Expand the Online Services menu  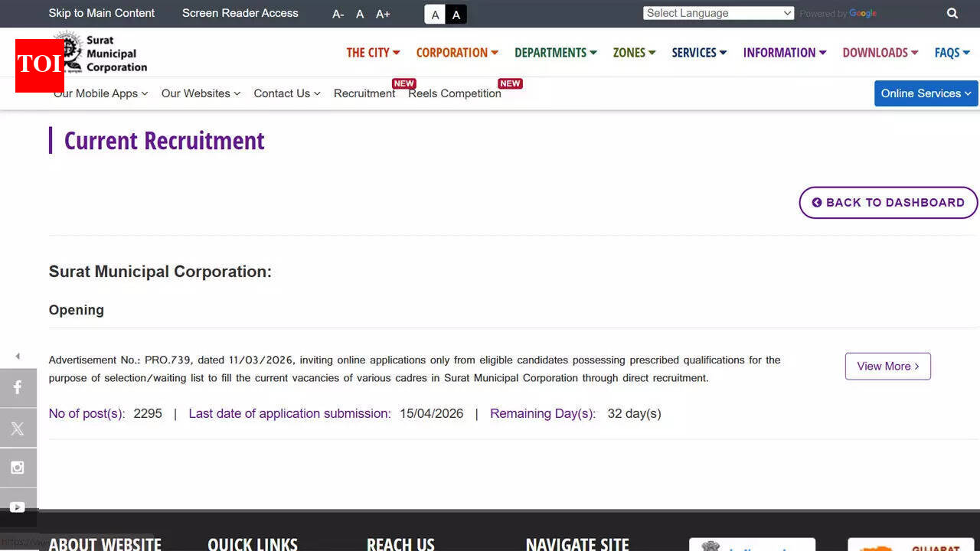coord(925,93)
